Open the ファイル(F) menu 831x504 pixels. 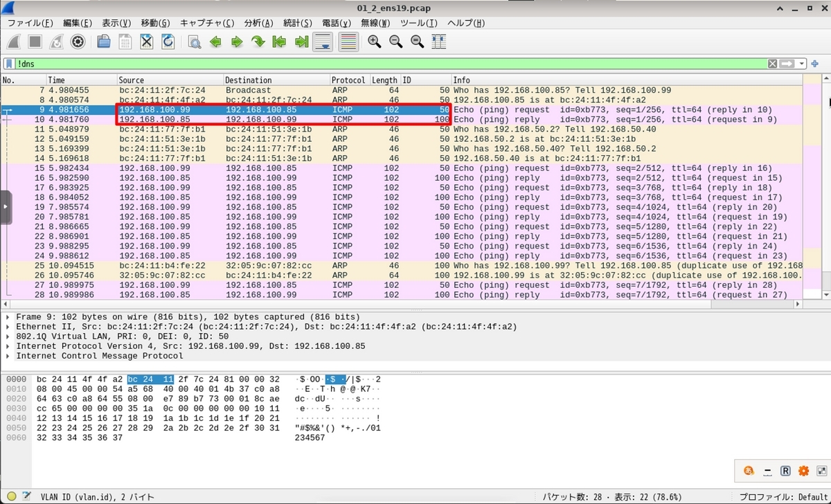click(x=30, y=23)
